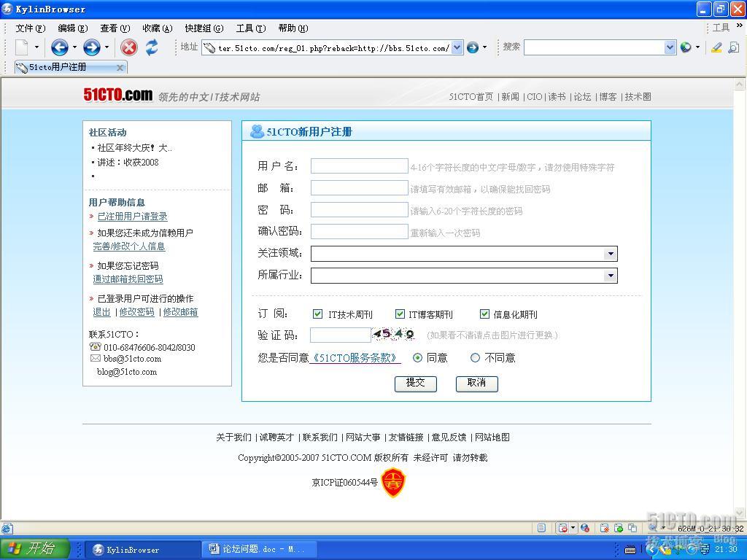Click the status bar page icon at far left
747x560 pixels.
coord(7,528)
